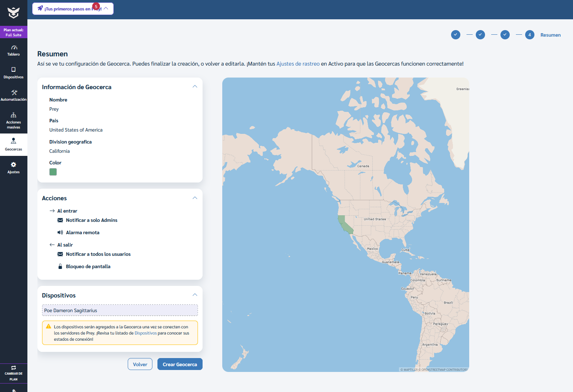This screenshot has width=573, height=392.
Task: Go back to wizard step three checkmark
Action: (x=505, y=35)
